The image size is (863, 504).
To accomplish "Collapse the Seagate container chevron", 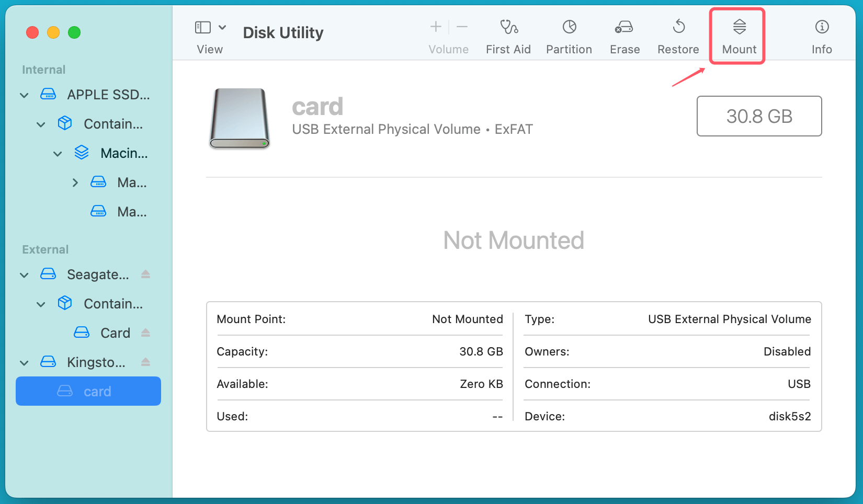I will pos(41,303).
